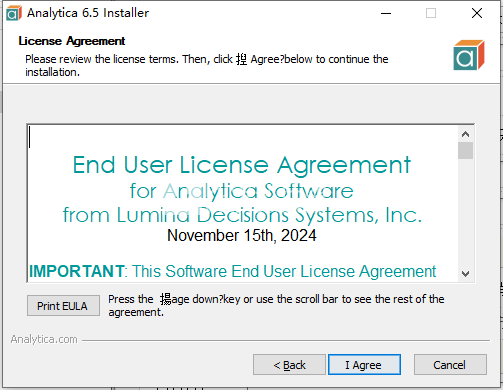Click the teal Analytica cube logo in header

pos(469,55)
